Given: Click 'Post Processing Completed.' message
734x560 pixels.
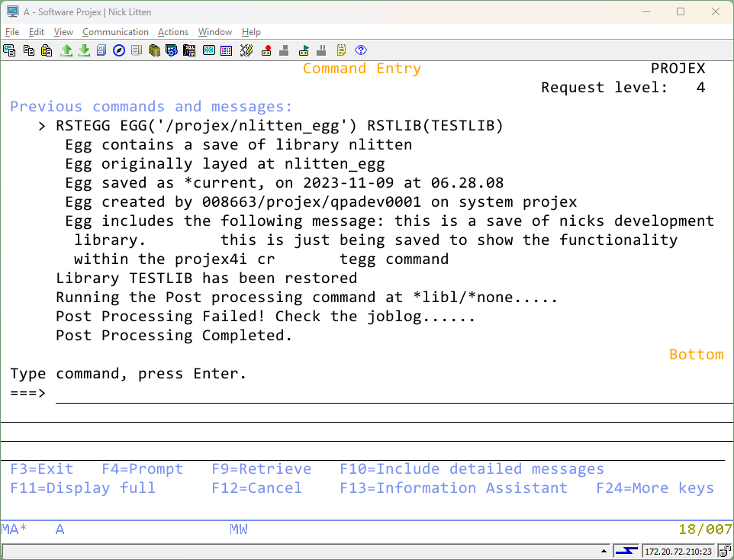Looking at the screenshot, I should pyautogui.click(x=174, y=335).
